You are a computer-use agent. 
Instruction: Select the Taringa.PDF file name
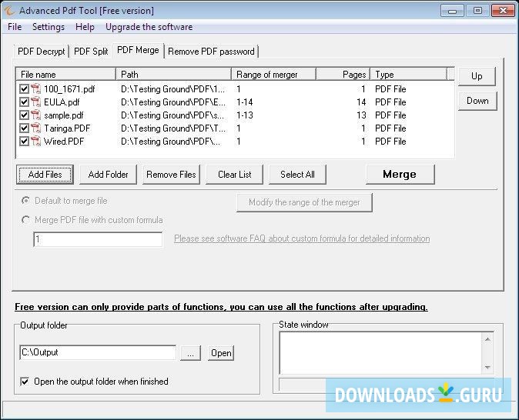(x=67, y=128)
